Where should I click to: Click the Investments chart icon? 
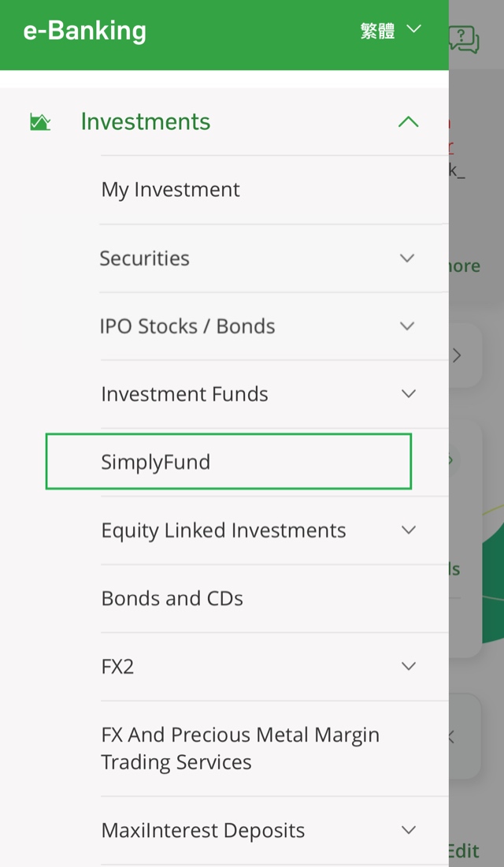point(39,121)
